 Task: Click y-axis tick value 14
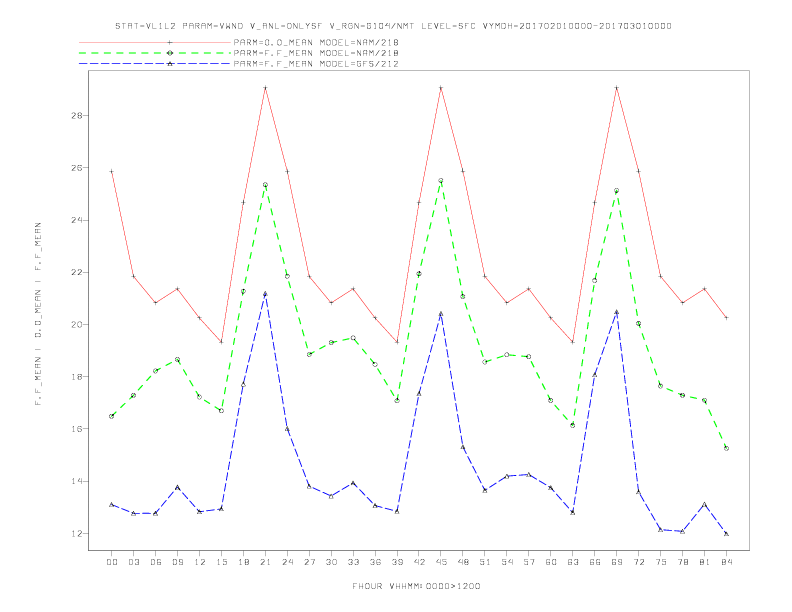[x=77, y=481]
